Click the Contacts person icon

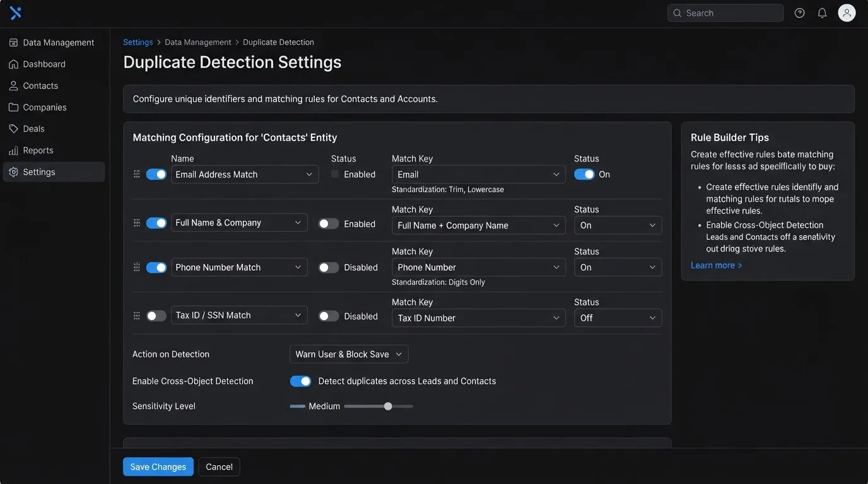[13, 86]
